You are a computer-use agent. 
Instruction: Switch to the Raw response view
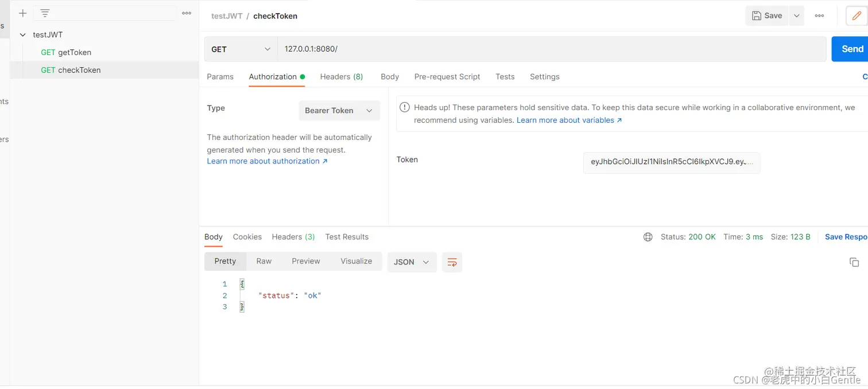[264, 261]
